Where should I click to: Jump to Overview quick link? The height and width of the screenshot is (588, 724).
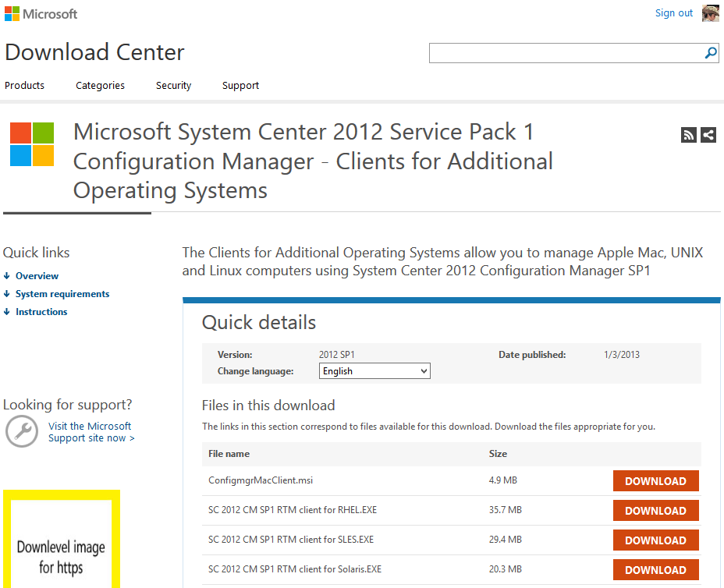point(37,276)
